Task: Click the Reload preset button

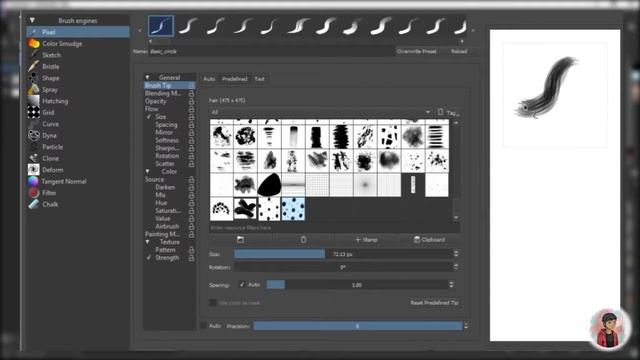Action: (x=459, y=51)
